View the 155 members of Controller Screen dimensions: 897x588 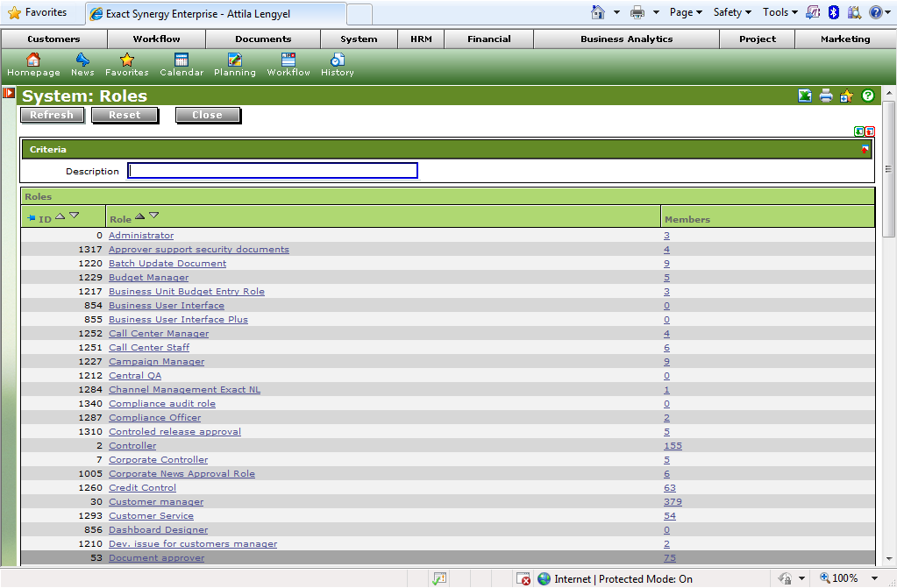(673, 445)
